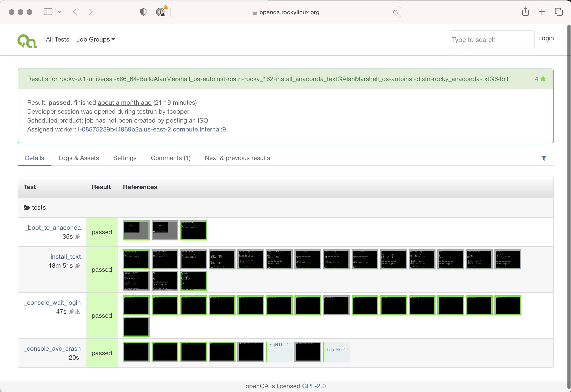Click inside the Type to search field
The image size is (571, 392).
(x=491, y=39)
